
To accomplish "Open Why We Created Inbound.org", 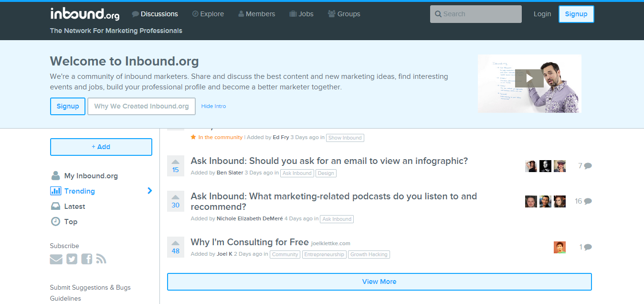I will (x=141, y=106).
